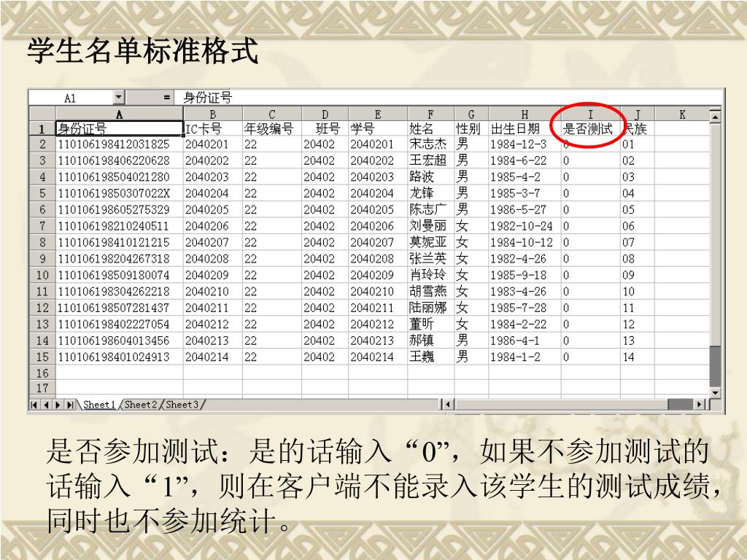Select row 10 header
The width and height of the screenshot is (747, 560).
pyautogui.click(x=42, y=275)
